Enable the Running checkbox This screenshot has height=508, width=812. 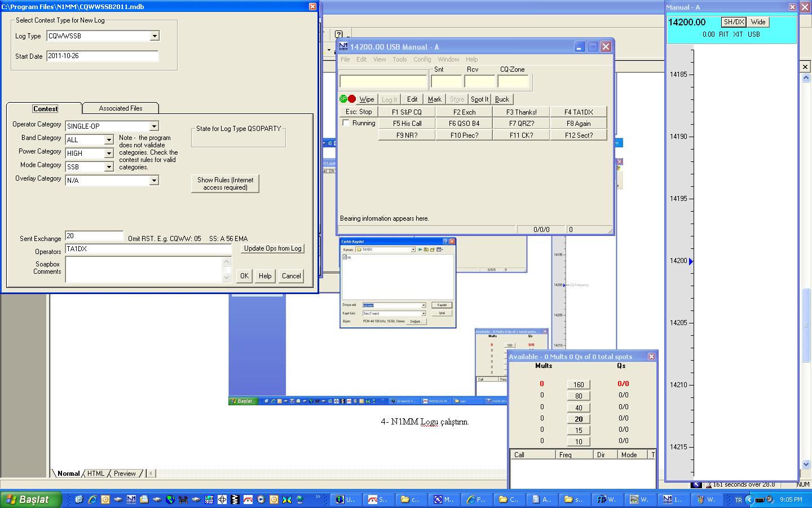(346, 123)
